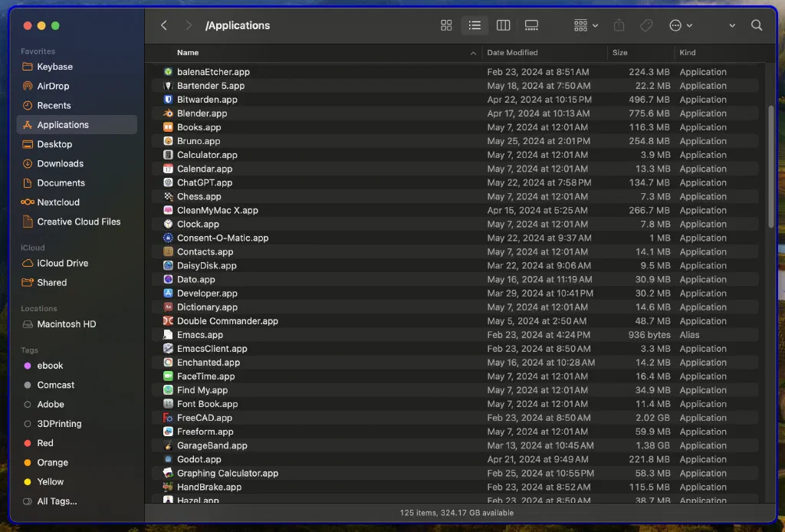Open Finder search magnifier
The image size is (785, 532).
click(757, 25)
